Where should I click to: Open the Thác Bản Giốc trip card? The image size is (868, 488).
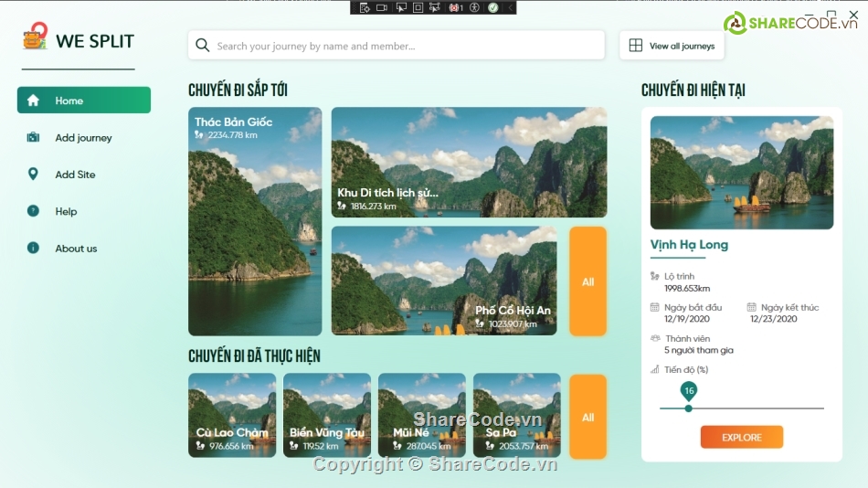(x=255, y=221)
